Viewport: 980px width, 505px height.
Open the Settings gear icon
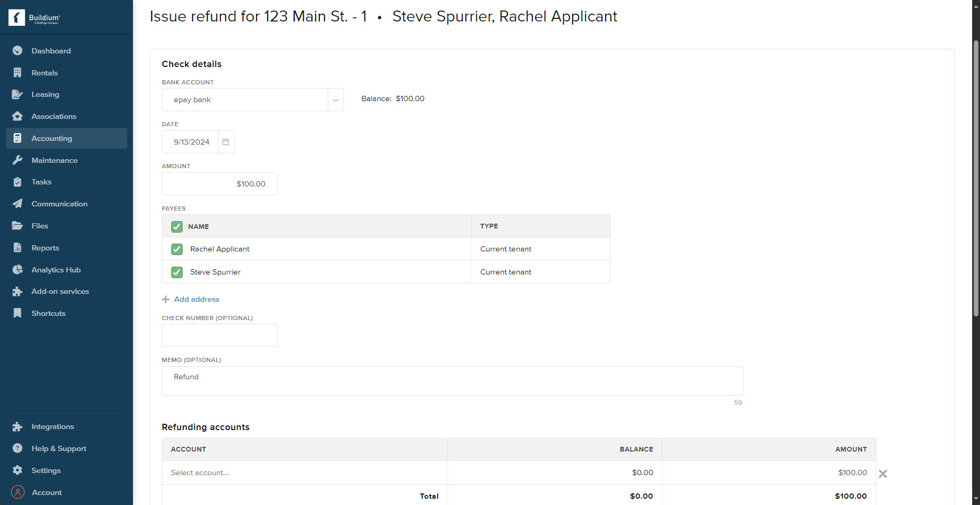click(17, 470)
